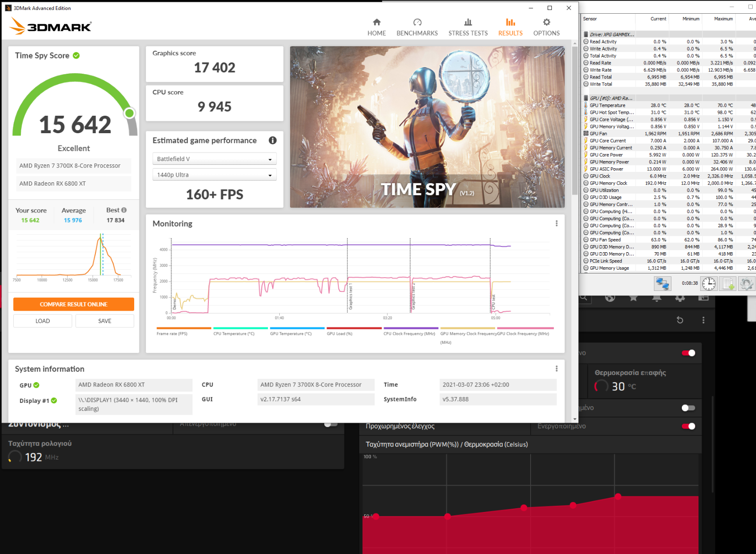
Task: Select the PCIe Link Speed sensor row
Action: tap(669, 261)
